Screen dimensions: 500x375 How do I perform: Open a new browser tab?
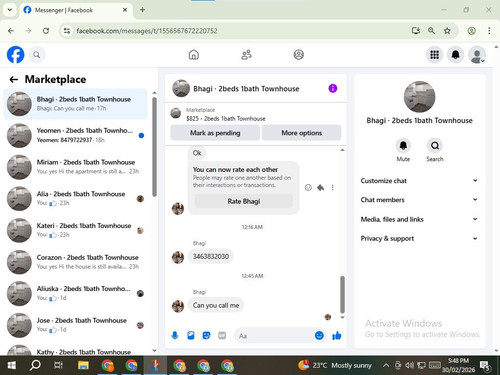coord(142,10)
